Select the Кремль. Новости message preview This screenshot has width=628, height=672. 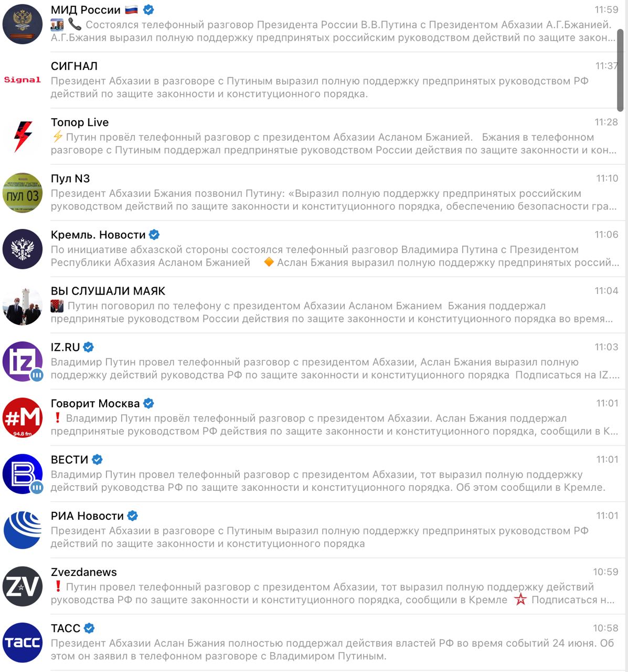(335, 256)
